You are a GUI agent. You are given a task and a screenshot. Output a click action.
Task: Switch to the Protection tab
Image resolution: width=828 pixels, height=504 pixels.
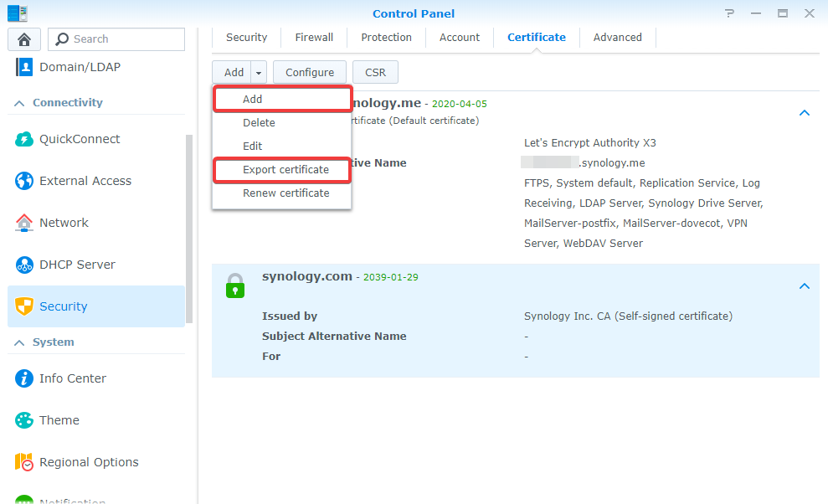click(x=387, y=38)
